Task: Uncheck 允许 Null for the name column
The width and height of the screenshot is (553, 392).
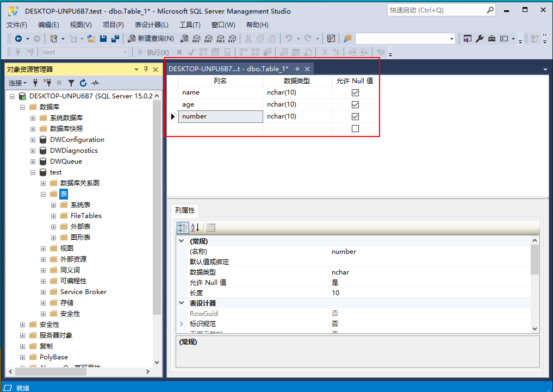Action: coord(355,92)
